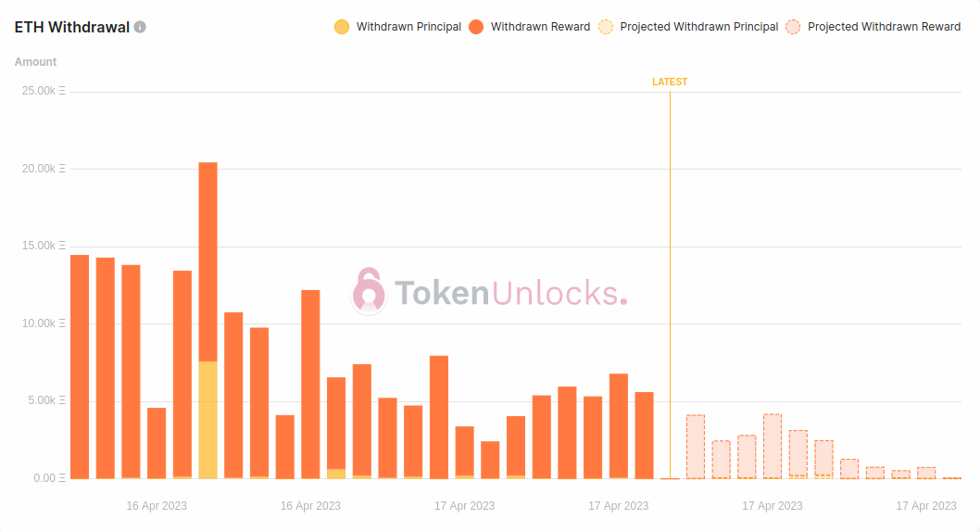Image resolution: width=980 pixels, height=532 pixels.
Task: Click the first orange bar on the left
Action: pos(80,366)
